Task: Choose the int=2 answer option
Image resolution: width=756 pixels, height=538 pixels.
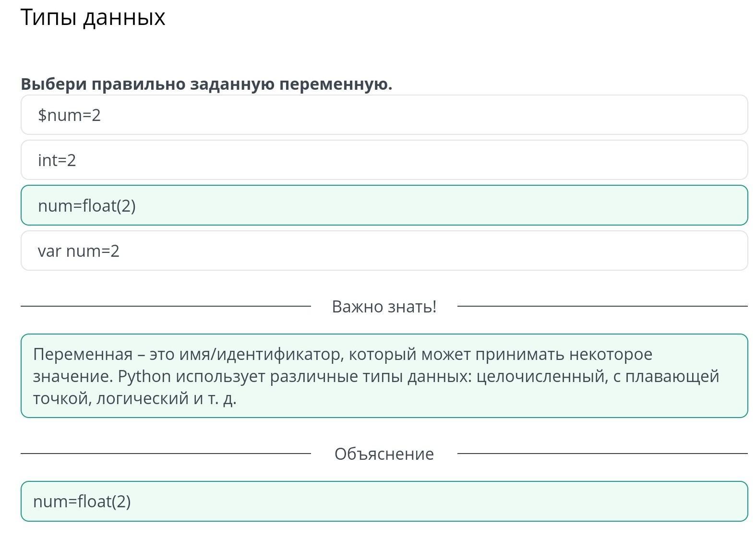Action: 384,160
